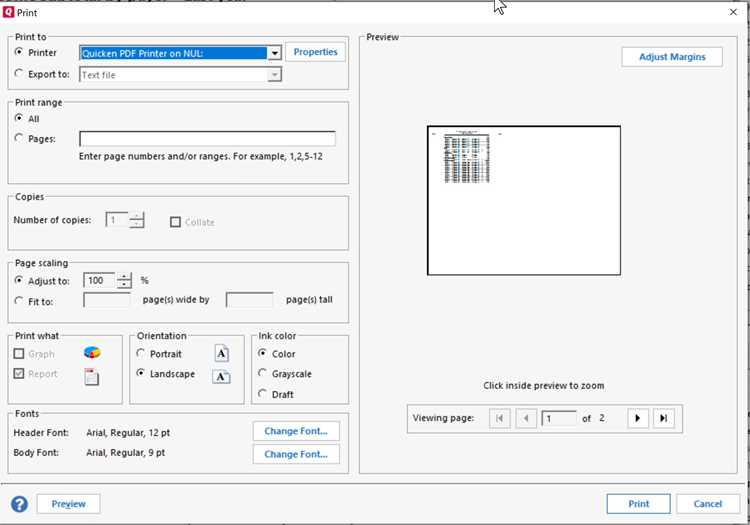Choose the All print range option
Screen dimensions: 750x525
(x=19, y=118)
